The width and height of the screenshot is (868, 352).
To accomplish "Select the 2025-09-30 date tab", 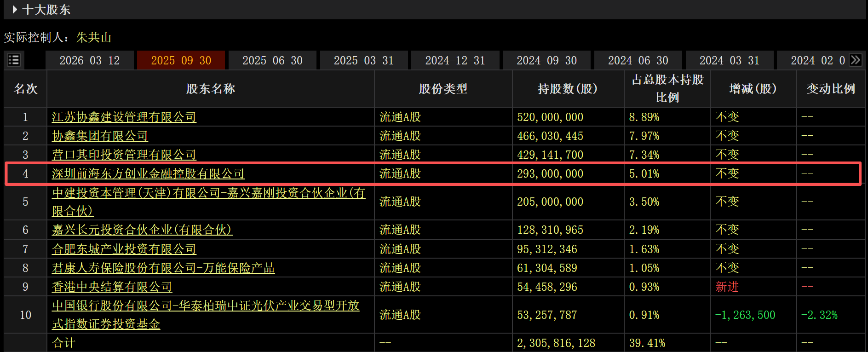I will pyautogui.click(x=181, y=60).
